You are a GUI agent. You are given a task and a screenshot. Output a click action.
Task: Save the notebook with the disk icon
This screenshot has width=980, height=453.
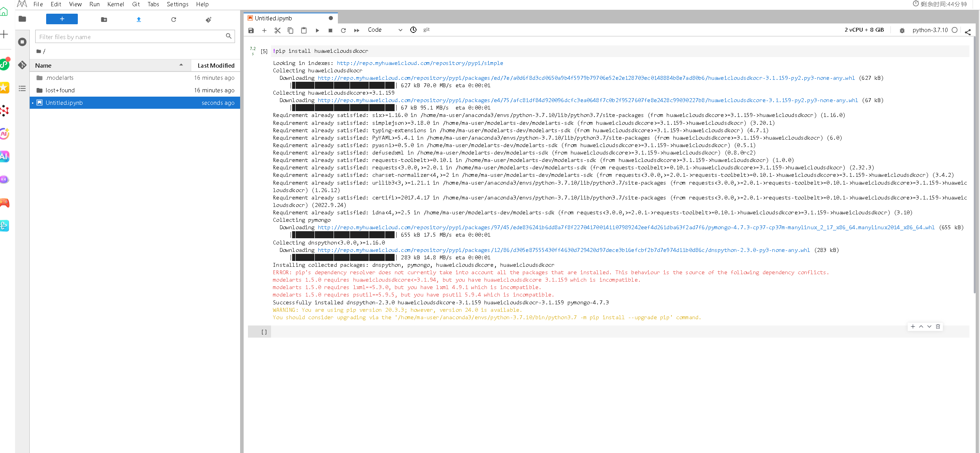point(251,30)
